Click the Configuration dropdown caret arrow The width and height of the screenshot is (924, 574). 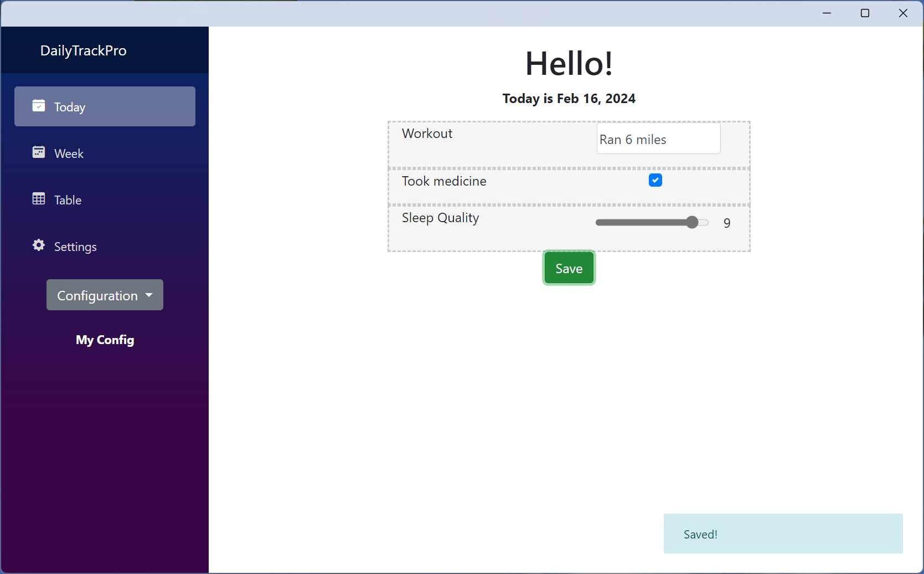tap(149, 295)
